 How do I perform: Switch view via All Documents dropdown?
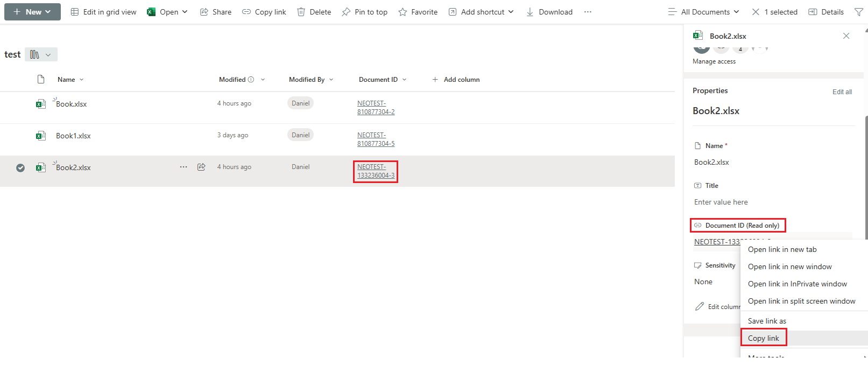pyautogui.click(x=704, y=12)
